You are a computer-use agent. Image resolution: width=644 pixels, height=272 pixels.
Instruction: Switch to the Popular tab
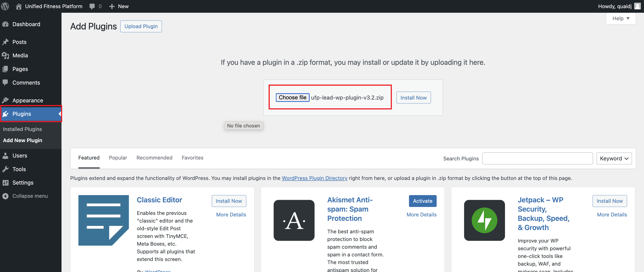(x=118, y=158)
